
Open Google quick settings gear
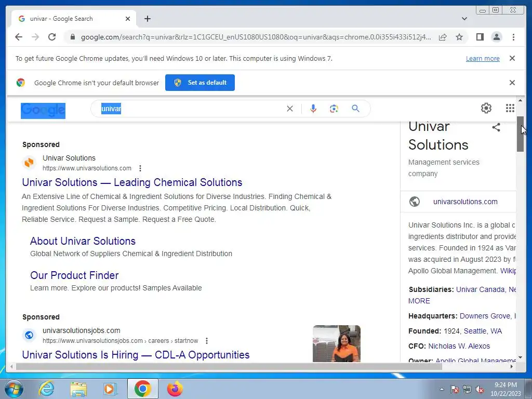click(x=486, y=108)
